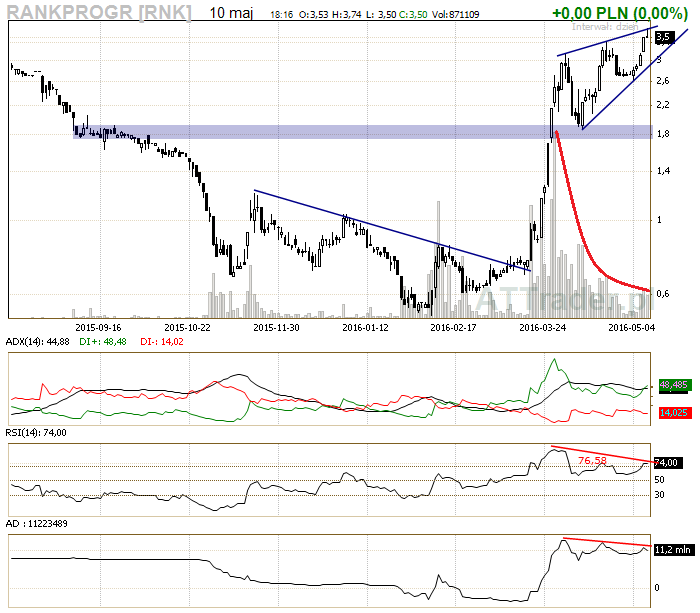Click the 1,8 price axis label
Image resolution: width=700 pixels, height=613 pixels.
[x=662, y=134]
